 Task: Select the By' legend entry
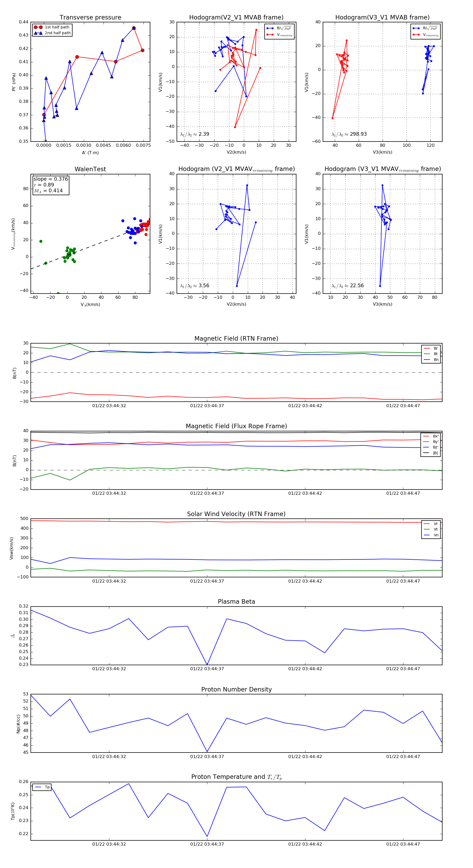click(431, 442)
